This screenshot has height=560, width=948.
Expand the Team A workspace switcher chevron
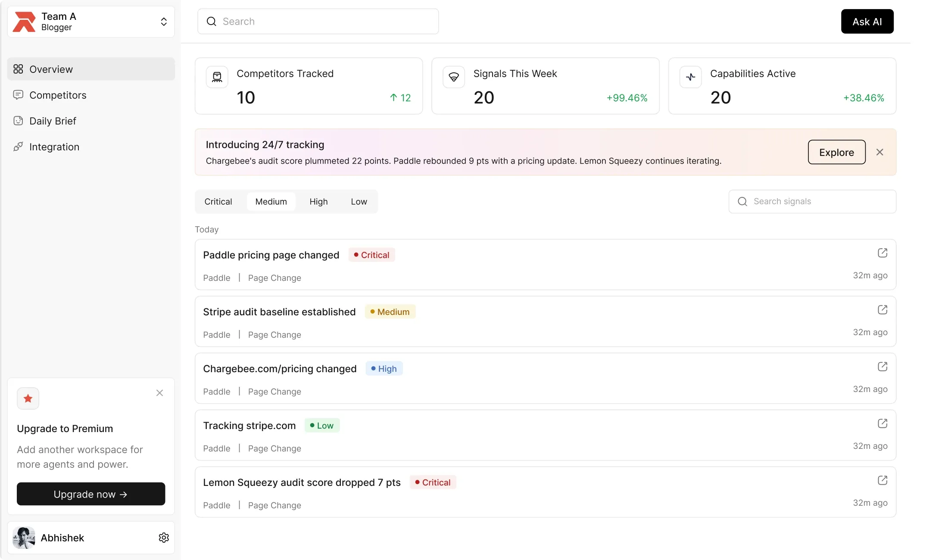point(164,22)
